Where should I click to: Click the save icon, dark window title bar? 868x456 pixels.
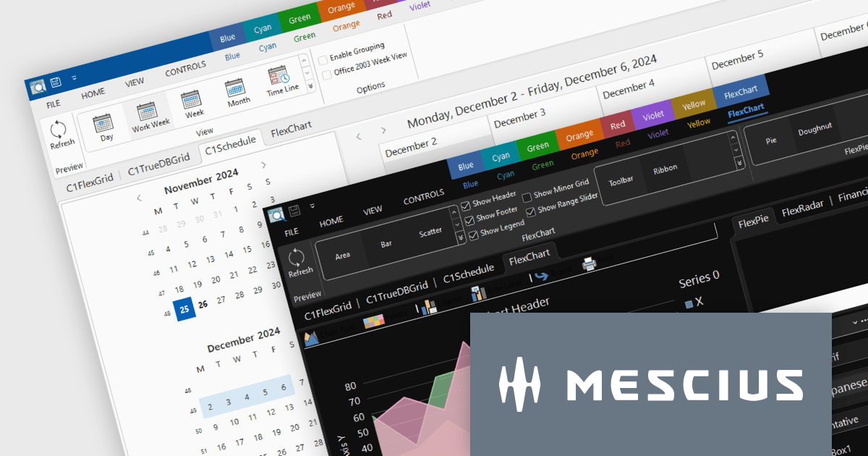coord(294,211)
